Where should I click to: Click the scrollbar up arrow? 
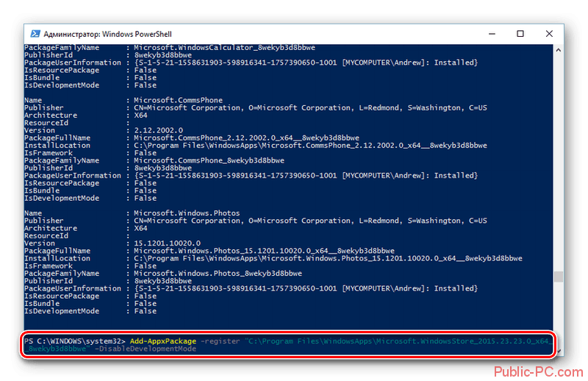(559, 50)
